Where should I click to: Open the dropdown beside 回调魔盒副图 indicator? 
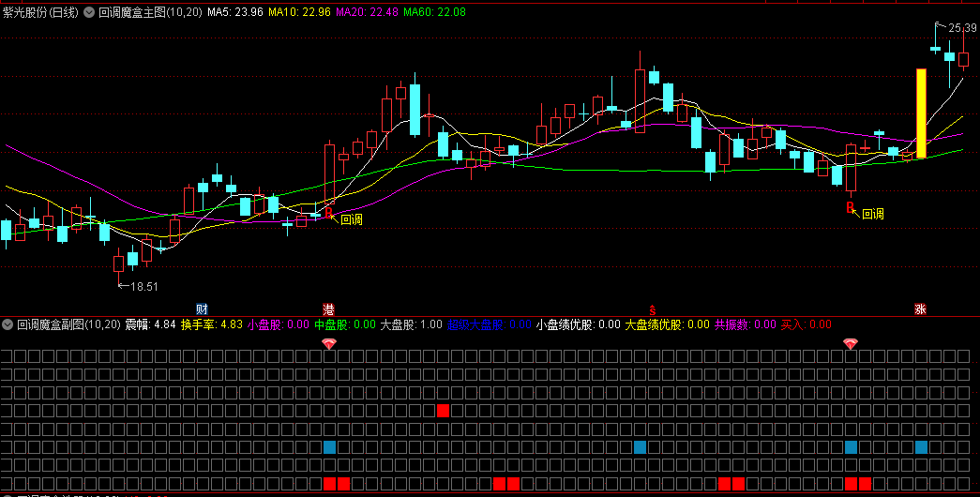[8, 324]
